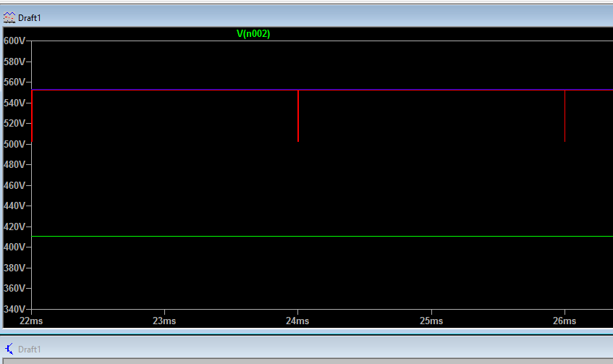This screenshot has height=364, width=613.
Task: Click the 360V axis label
Action: [x=14, y=289]
